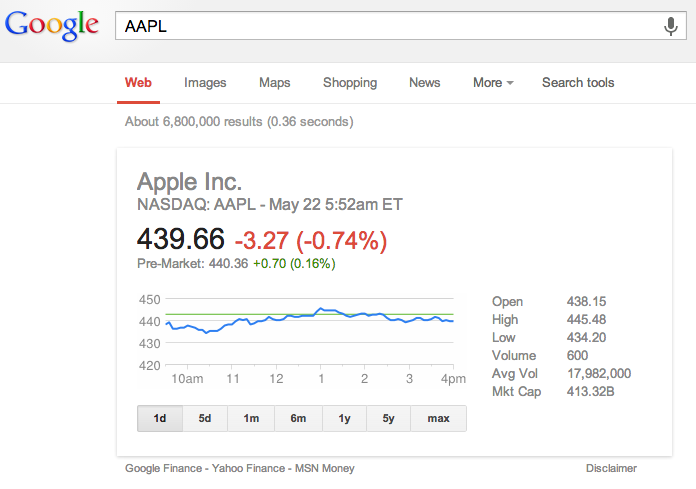The image size is (696, 489).
Task: Show the max chart range
Action: pos(438,418)
